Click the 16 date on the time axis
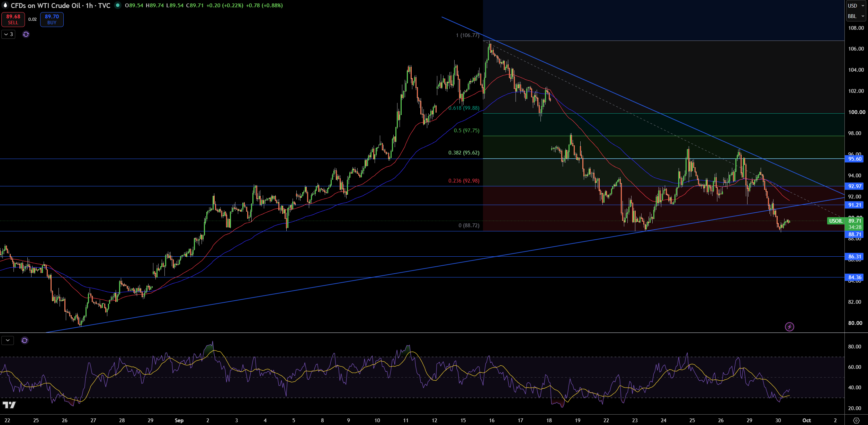The width and height of the screenshot is (868, 425). [x=492, y=420]
